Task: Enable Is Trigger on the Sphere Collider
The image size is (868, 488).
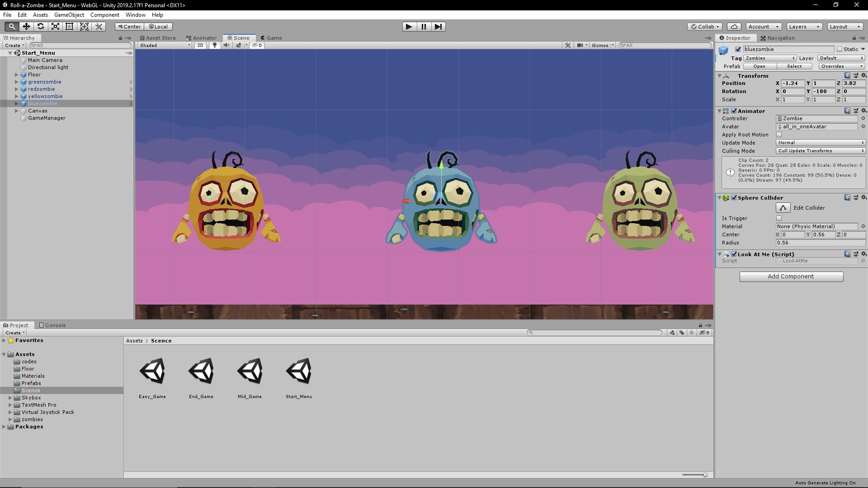Action: (x=778, y=218)
